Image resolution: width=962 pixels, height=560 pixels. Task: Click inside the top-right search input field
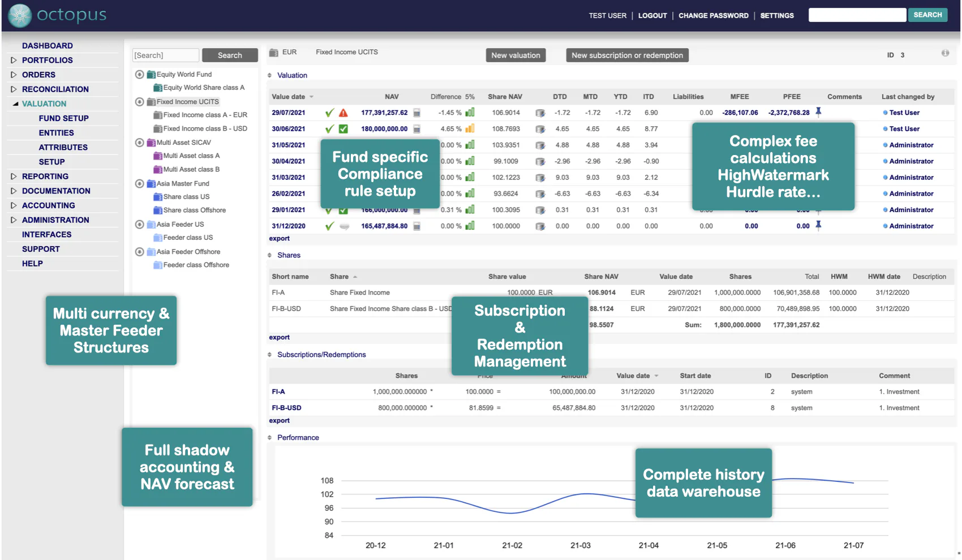[x=856, y=15]
